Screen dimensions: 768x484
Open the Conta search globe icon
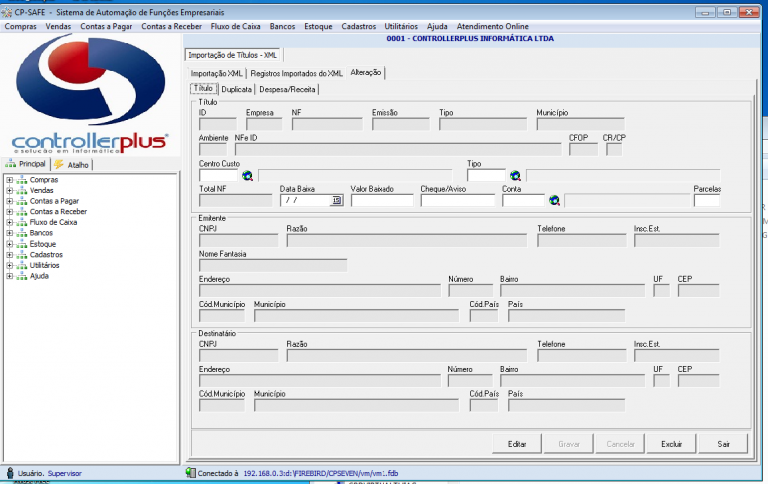pos(554,200)
